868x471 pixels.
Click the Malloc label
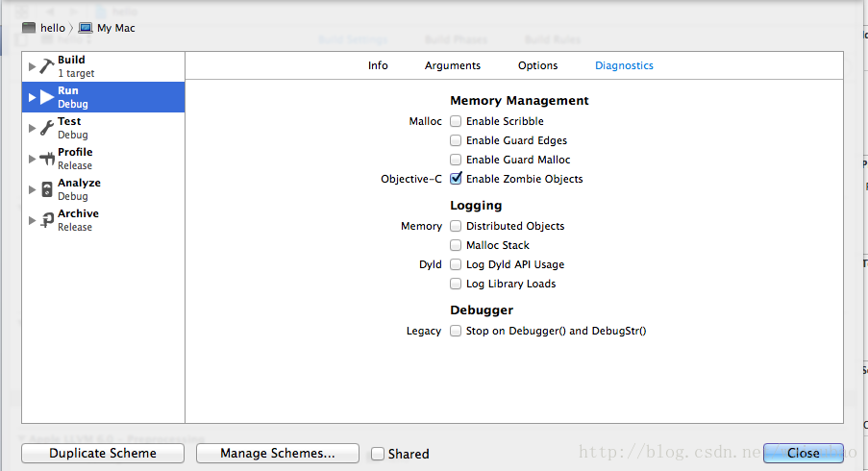pos(426,121)
